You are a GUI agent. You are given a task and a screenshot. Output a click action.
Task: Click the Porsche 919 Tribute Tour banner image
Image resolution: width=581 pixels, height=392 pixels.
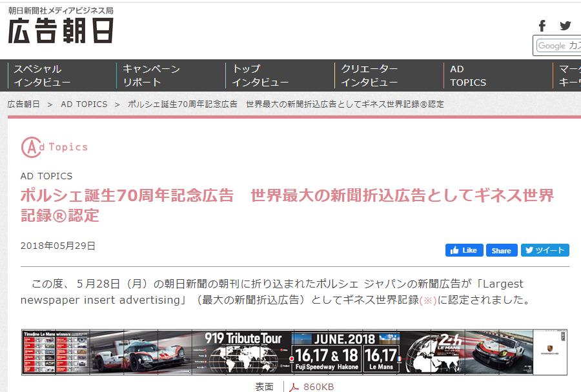click(x=294, y=352)
